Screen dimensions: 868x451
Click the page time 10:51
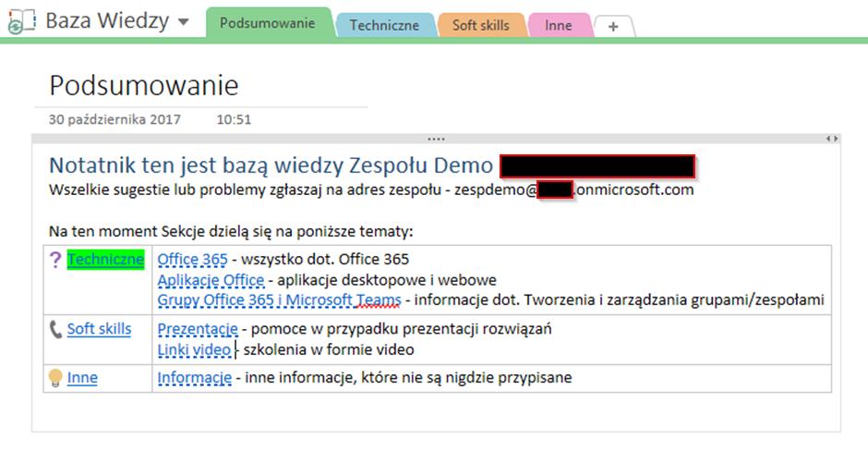click(x=234, y=119)
